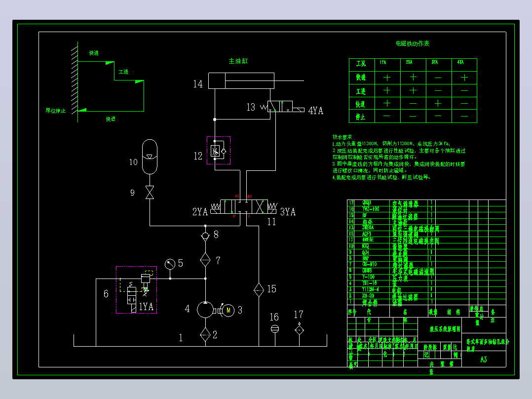
Task: Select the filter diamond symbol numbered 7
Action: tap(205, 260)
